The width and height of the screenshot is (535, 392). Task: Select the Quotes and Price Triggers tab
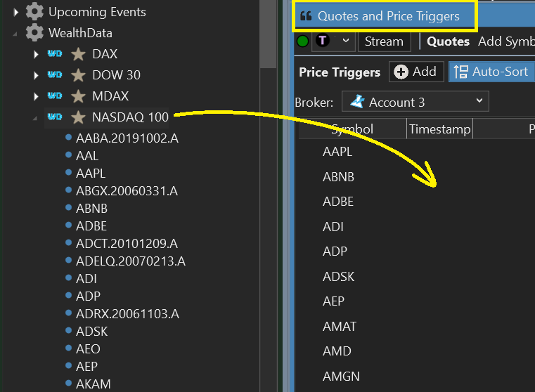385,16
